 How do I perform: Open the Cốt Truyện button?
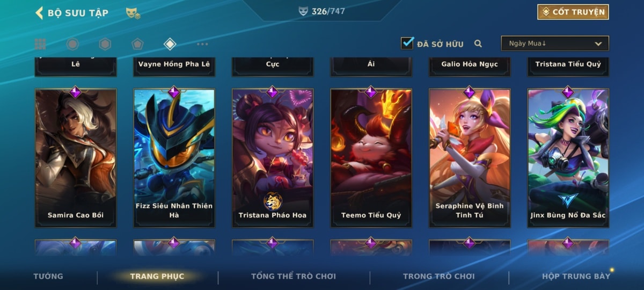pyautogui.click(x=573, y=12)
